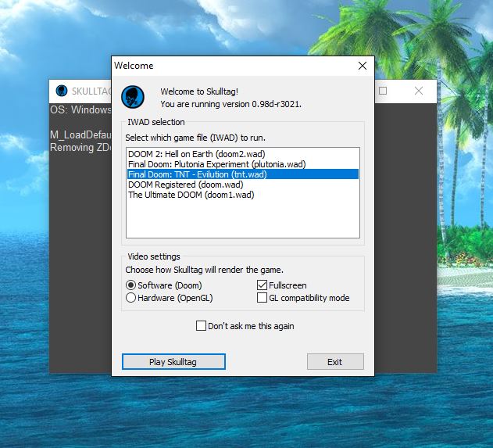Close the background Skulltag console window

419,91
